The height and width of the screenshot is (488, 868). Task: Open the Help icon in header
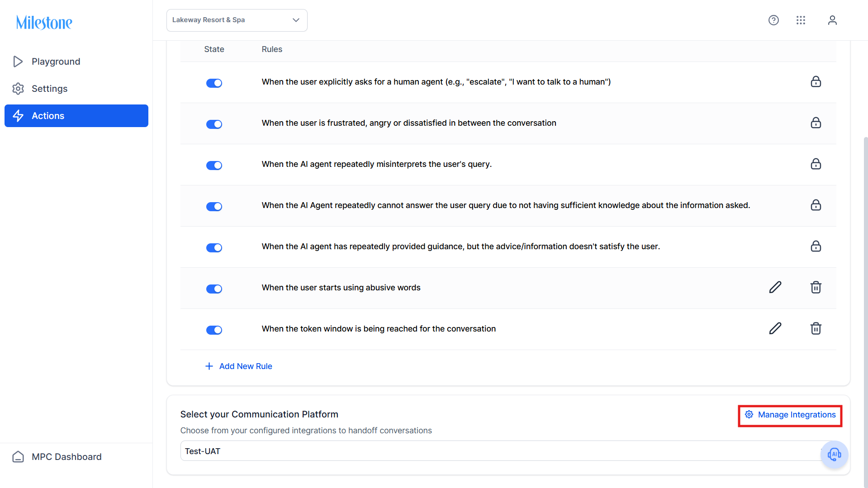773,20
